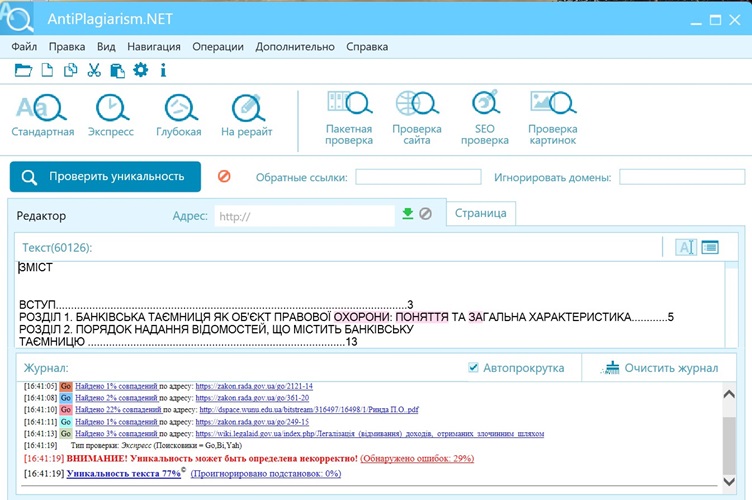Click the journal scrollbar down arrow
The height and width of the screenshot is (500, 752).
click(729, 481)
